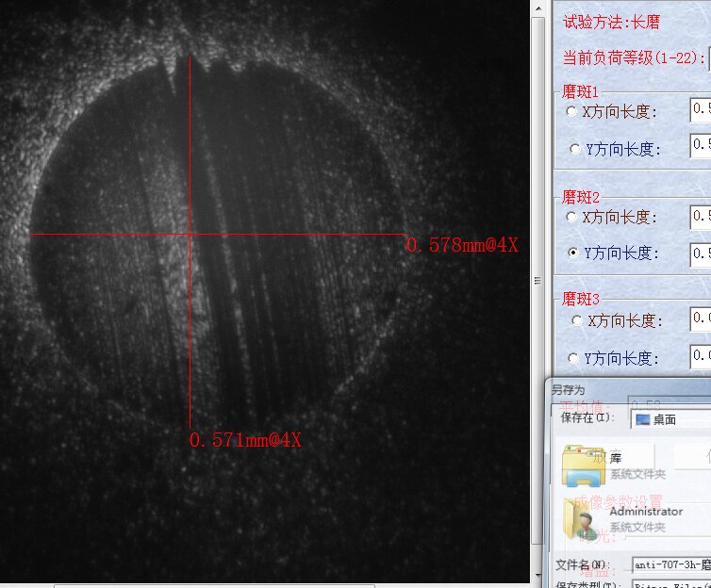Click scroll up arrow of image scrollbar
The image size is (711, 588).
pos(537,8)
